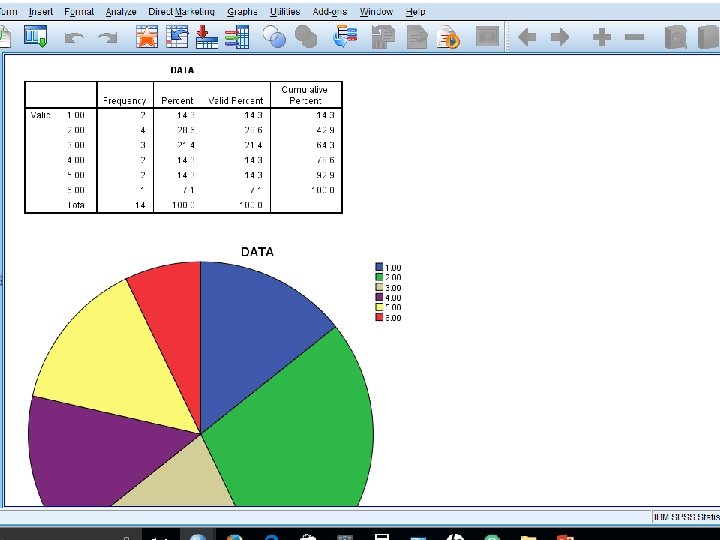
Task: Open the Variables icon with colored bars
Action: (237, 37)
